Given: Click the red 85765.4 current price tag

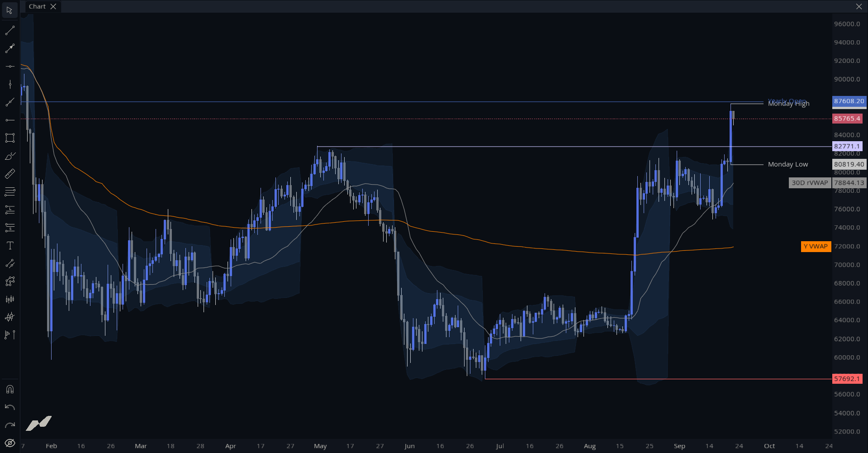Looking at the screenshot, I should 847,119.
